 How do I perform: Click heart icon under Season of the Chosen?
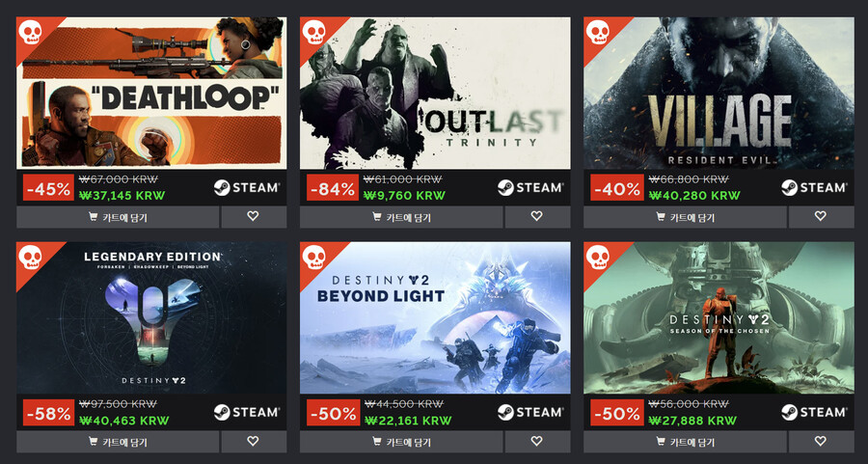(x=821, y=442)
